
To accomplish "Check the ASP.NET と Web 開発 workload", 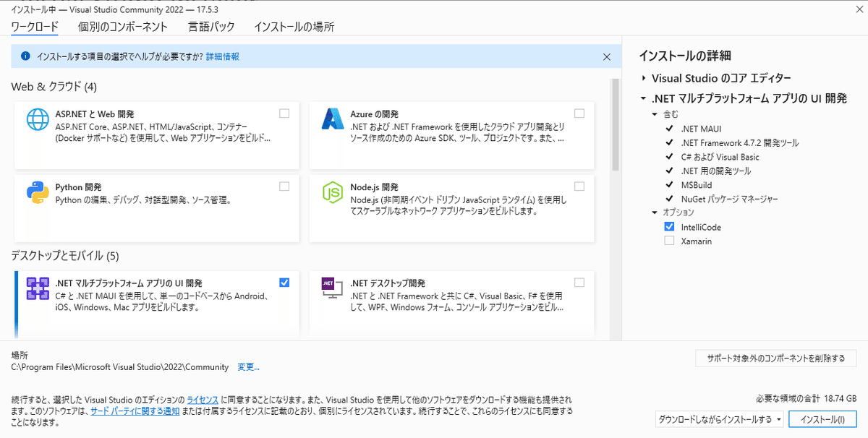I will pos(284,113).
